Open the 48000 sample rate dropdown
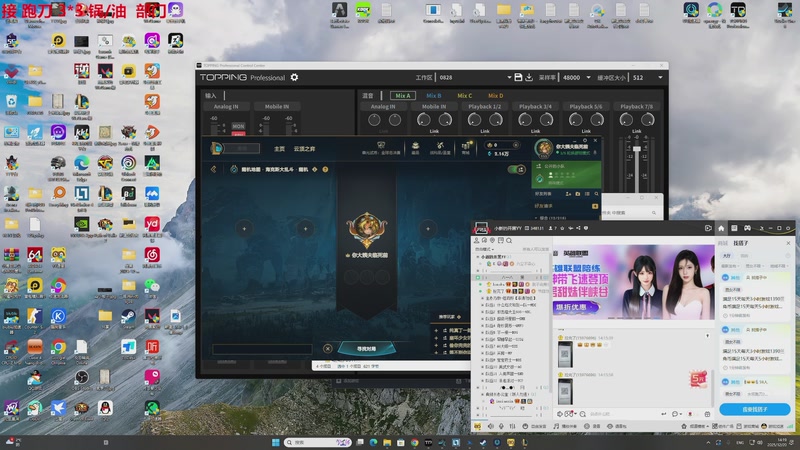 588,78
